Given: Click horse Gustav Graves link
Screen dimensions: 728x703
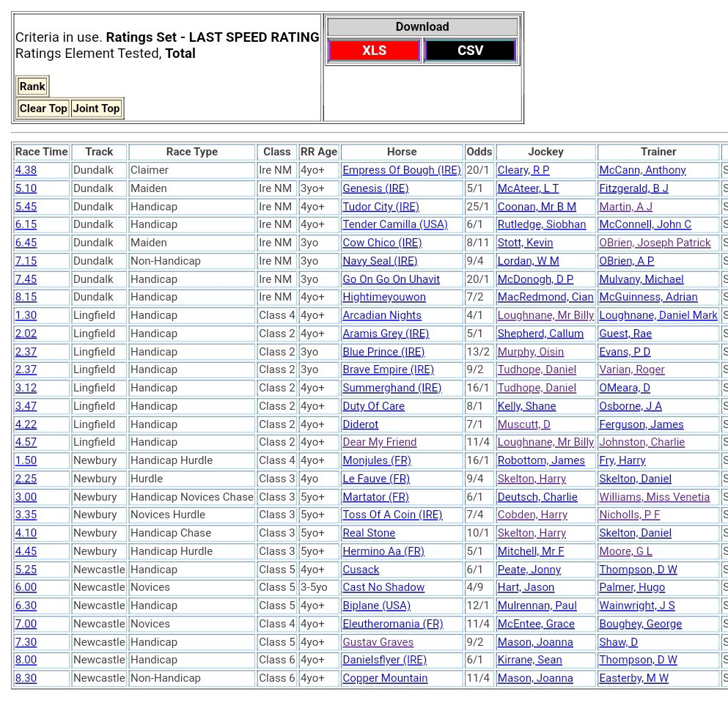Looking at the screenshot, I should tap(378, 642).
